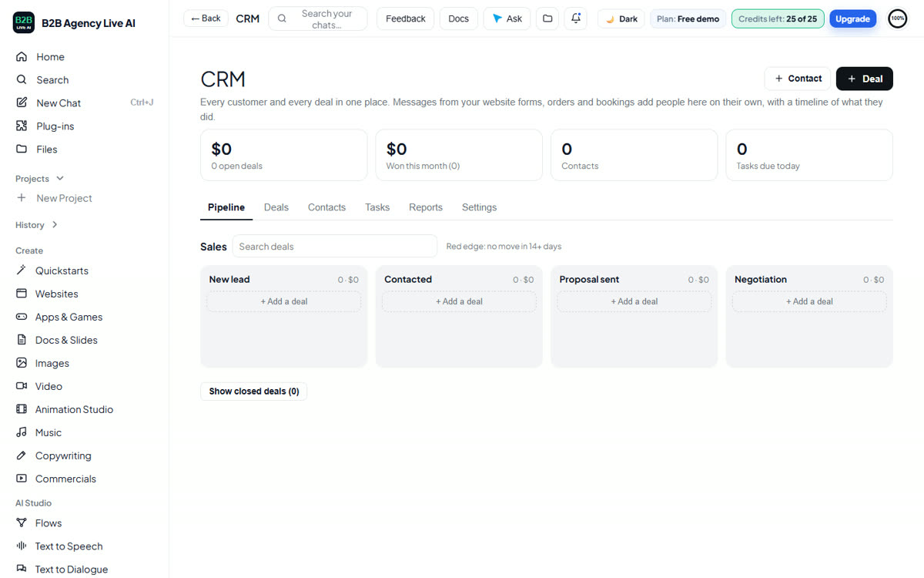Image resolution: width=924 pixels, height=578 pixels.
Task: Add a deal in Proposal sent column
Action: [634, 301]
